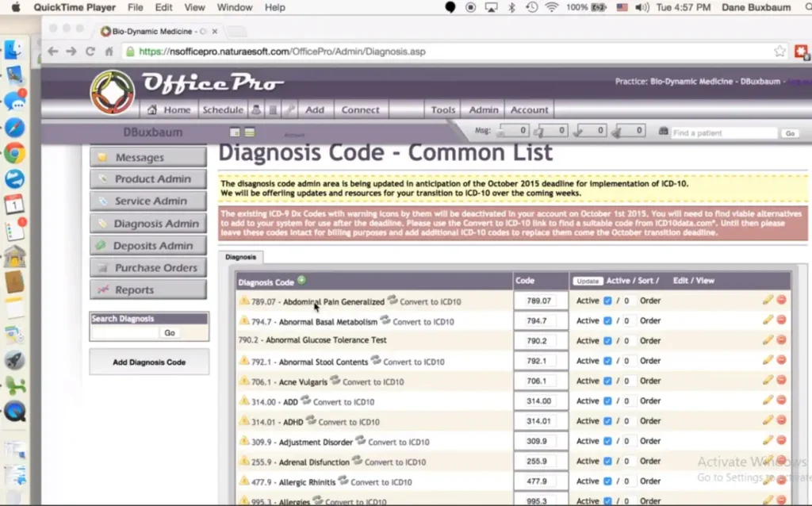
Task: Open the View menu in the menu bar
Action: [x=194, y=7]
